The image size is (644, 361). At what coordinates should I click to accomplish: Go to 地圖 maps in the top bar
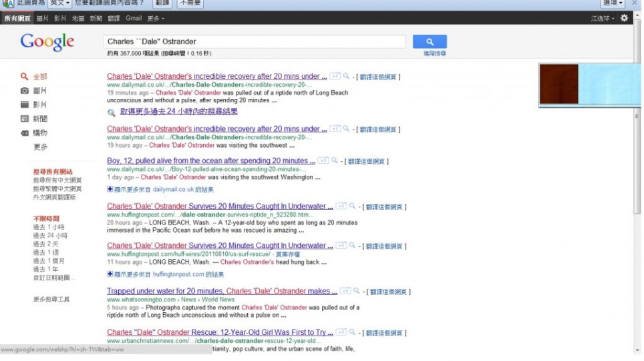click(x=78, y=18)
